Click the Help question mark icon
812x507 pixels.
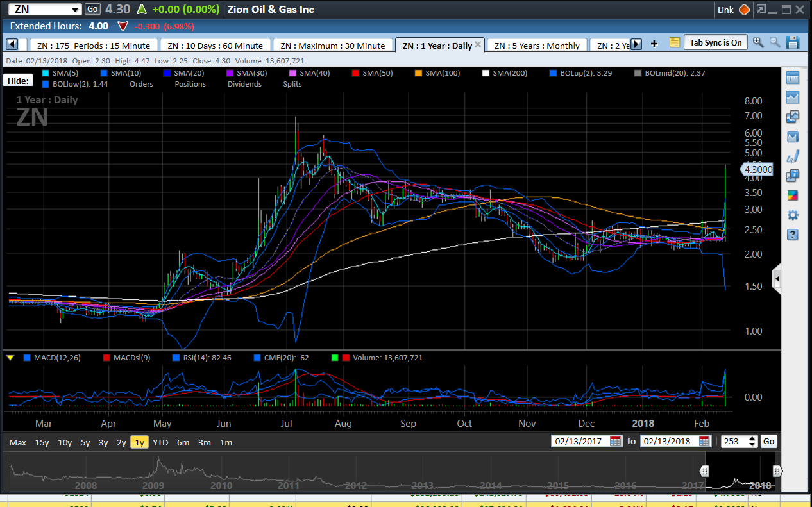click(x=793, y=235)
